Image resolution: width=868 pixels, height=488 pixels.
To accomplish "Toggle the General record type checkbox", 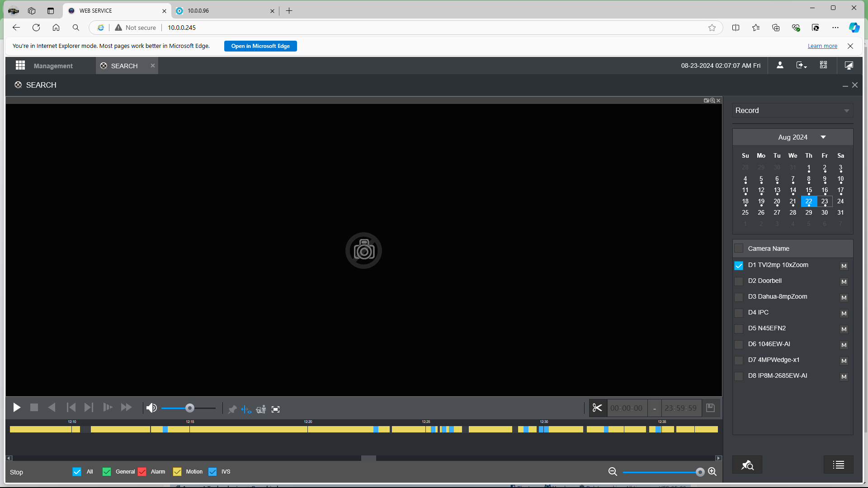I will [107, 472].
